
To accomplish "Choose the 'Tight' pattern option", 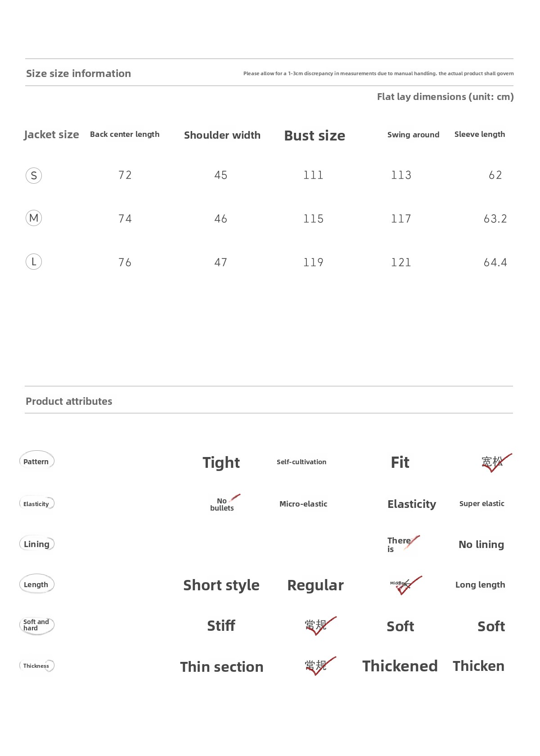I will 221,462.
